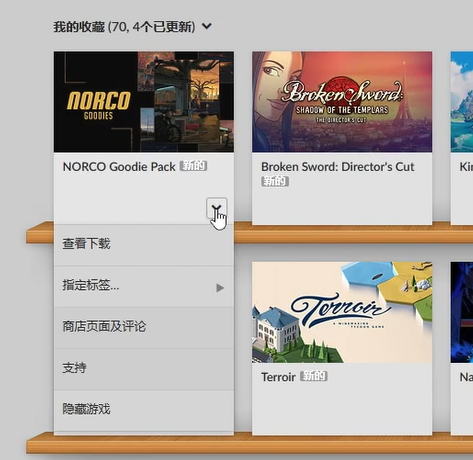This screenshot has width=473, height=460.
Task: Click the 新的 badge beside NORCO Goodie Pack
Action: point(193,166)
